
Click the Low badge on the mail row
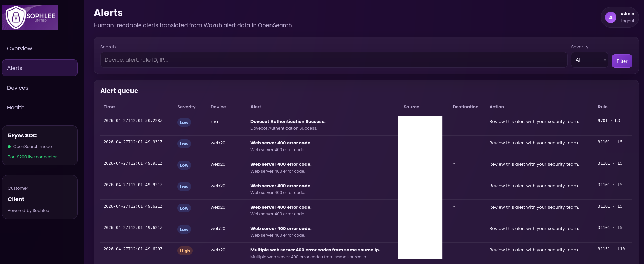[x=184, y=122]
